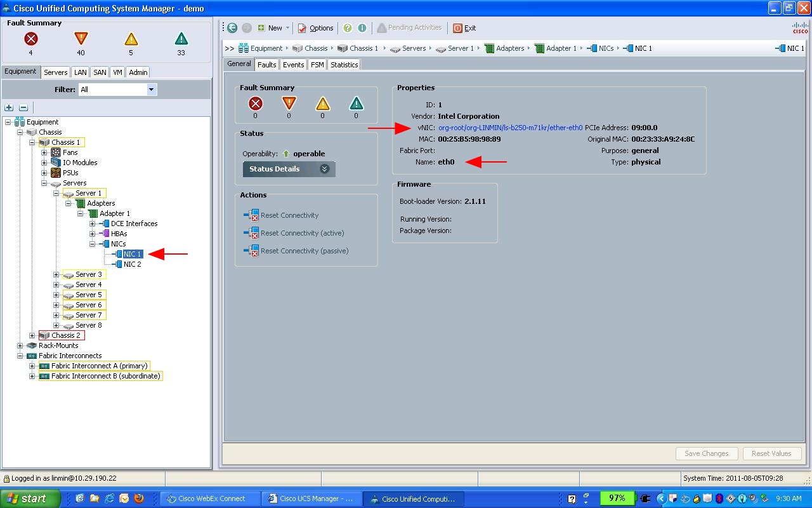Select Server 5 in the tree

[89, 295]
